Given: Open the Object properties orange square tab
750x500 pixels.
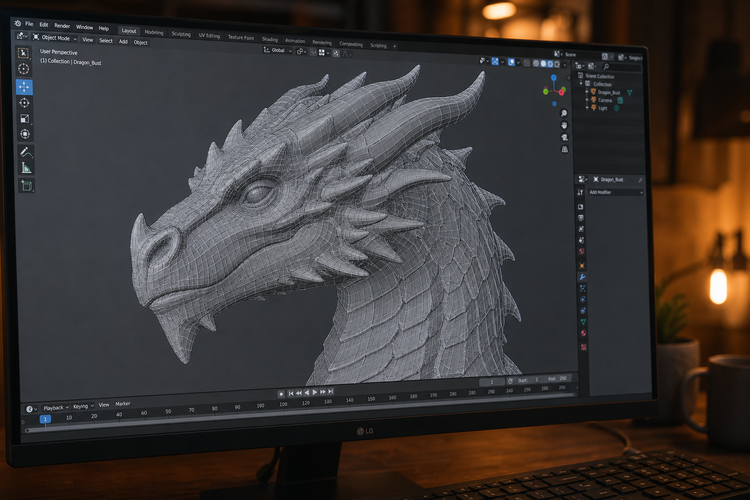Looking at the screenshot, I should pos(582,266).
